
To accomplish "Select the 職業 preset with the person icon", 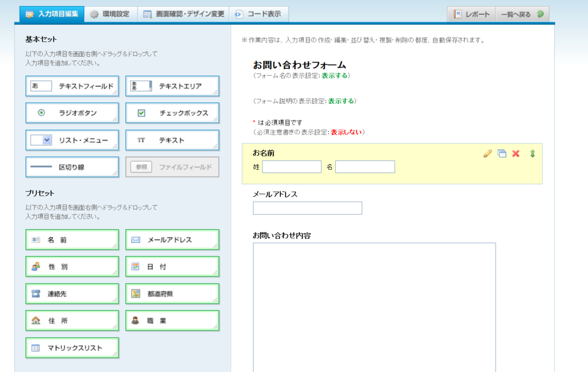I will pos(172,320).
